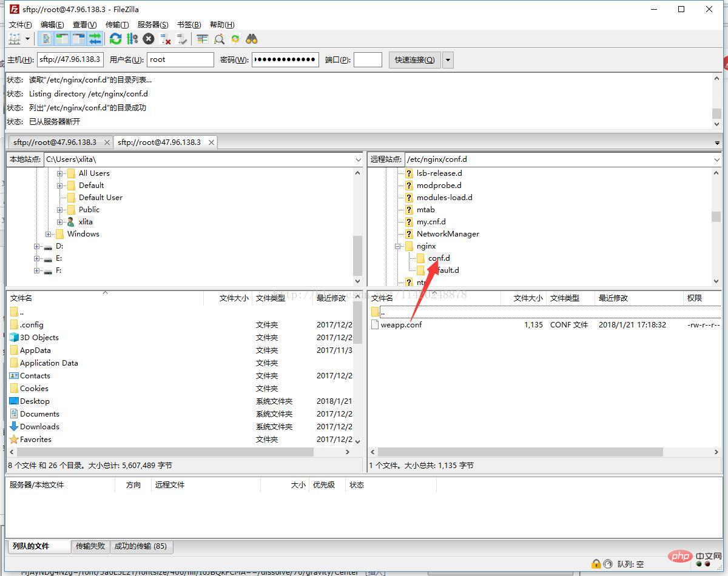Viewport: 728px width, 576px height.
Task: Expand the Public folder node
Action: (60, 210)
